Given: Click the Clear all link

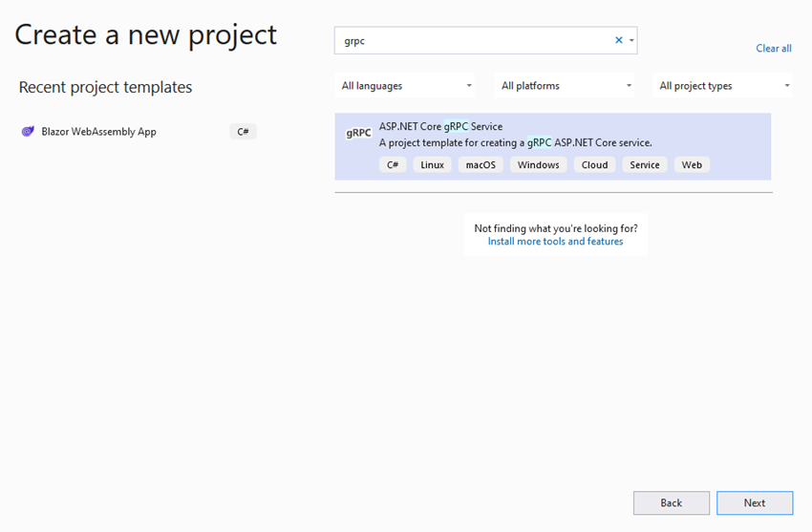Looking at the screenshot, I should click(774, 48).
